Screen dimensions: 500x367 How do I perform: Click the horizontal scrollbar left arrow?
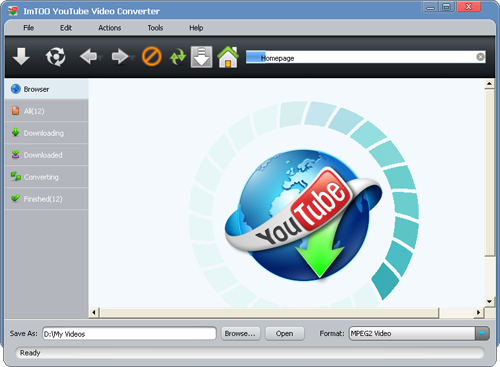click(x=94, y=312)
